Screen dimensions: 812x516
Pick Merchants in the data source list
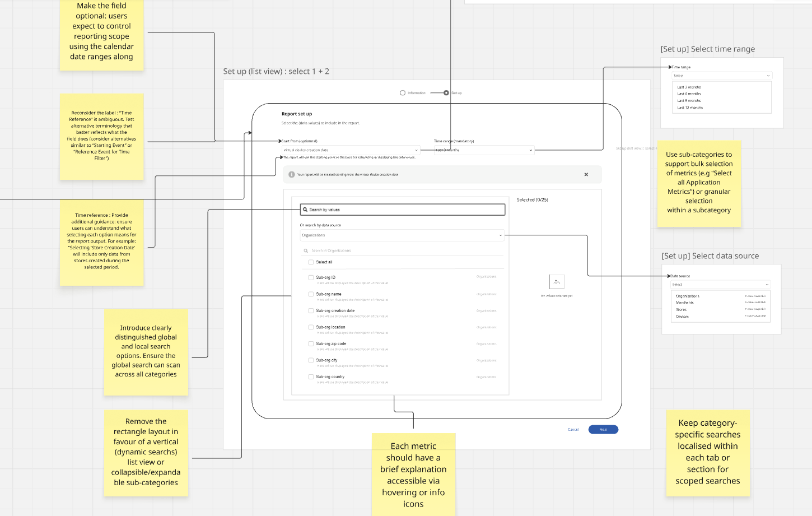(685, 303)
